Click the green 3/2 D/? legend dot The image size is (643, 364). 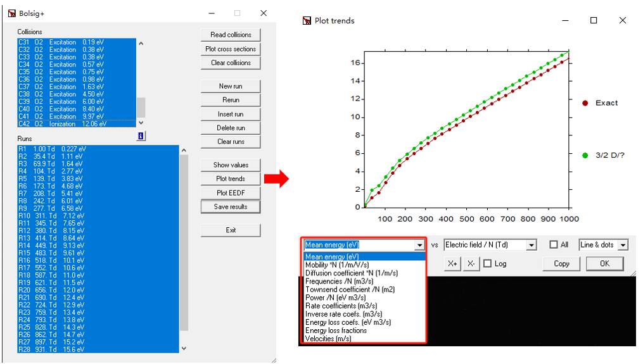click(x=585, y=155)
